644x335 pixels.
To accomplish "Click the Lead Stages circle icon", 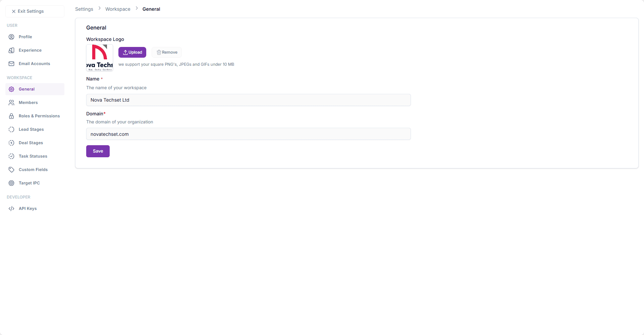I will (x=11, y=129).
